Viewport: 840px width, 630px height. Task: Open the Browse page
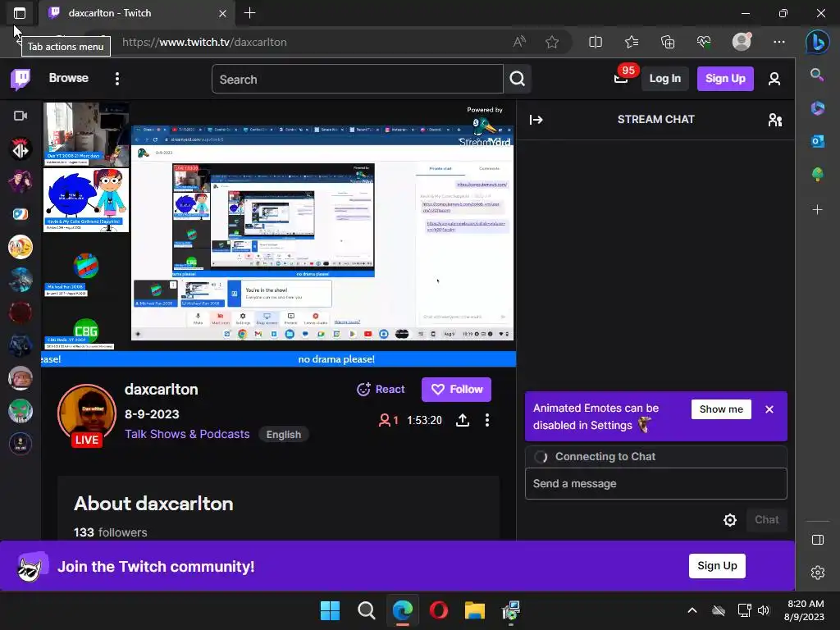point(69,78)
